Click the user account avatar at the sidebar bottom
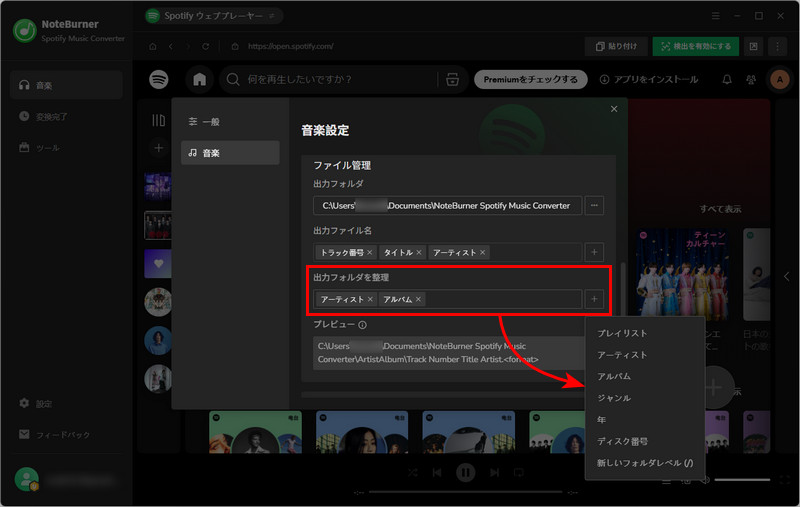Viewport: 800px width, 507px height. click(27, 479)
